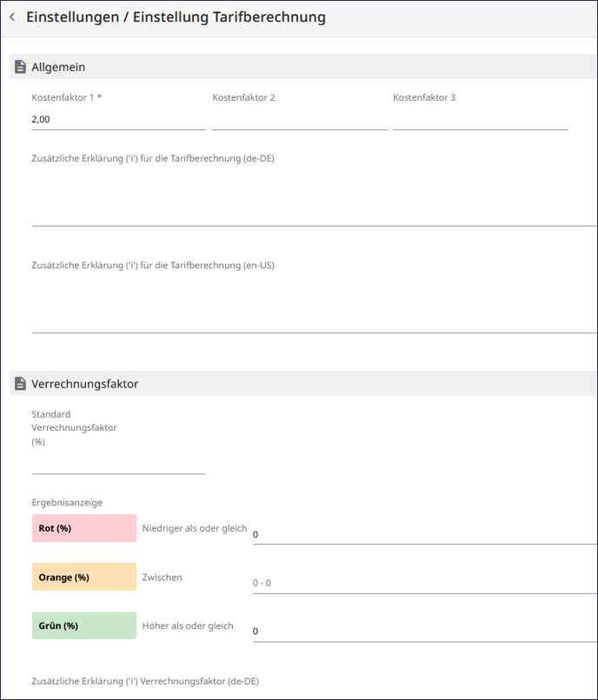This screenshot has width=598, height=700.
Task: Select the Kostenfaktor 1 input field
Action: point(119,120)
